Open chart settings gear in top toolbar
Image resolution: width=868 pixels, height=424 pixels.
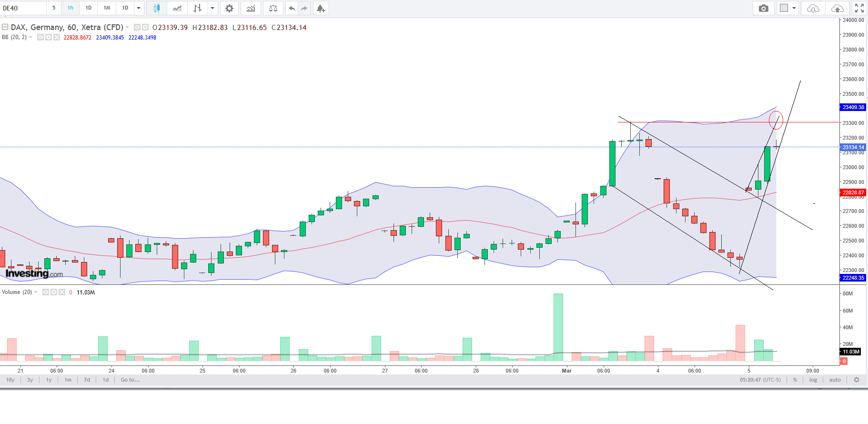point(229,8)
